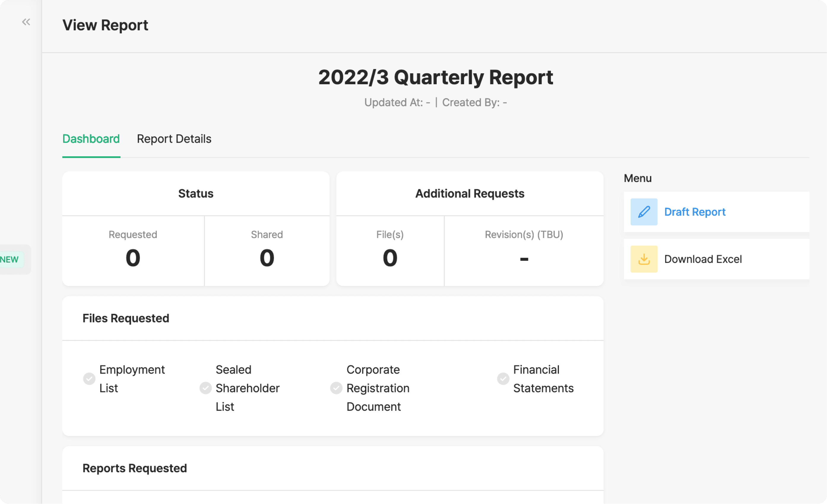Click the NEW badge in sidebar
This screenshot has height=504, width=827.
coord(9,260)
